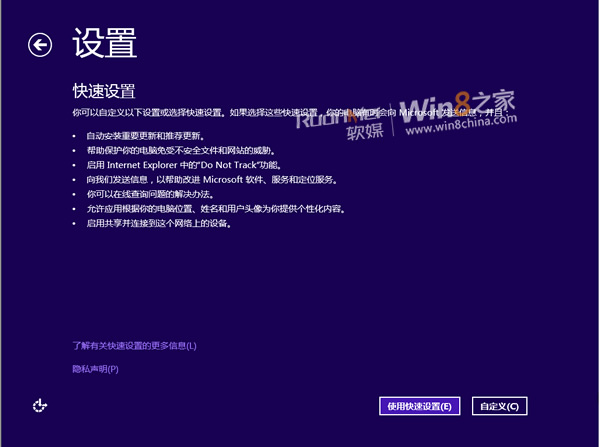Open the Ease of Access icon
This screenshot has width=600, height=447.
click(x=40, y=405)
